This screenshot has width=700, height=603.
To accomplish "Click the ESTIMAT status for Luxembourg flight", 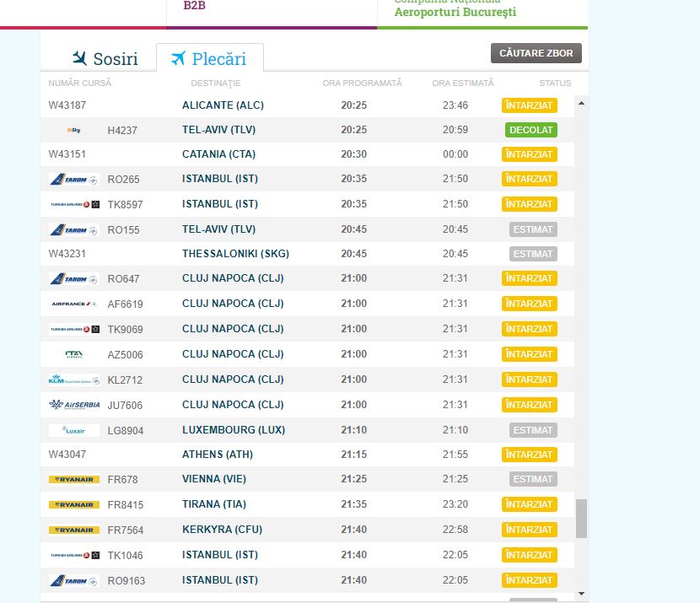I will pyautogui.click(x=533, y=430).
